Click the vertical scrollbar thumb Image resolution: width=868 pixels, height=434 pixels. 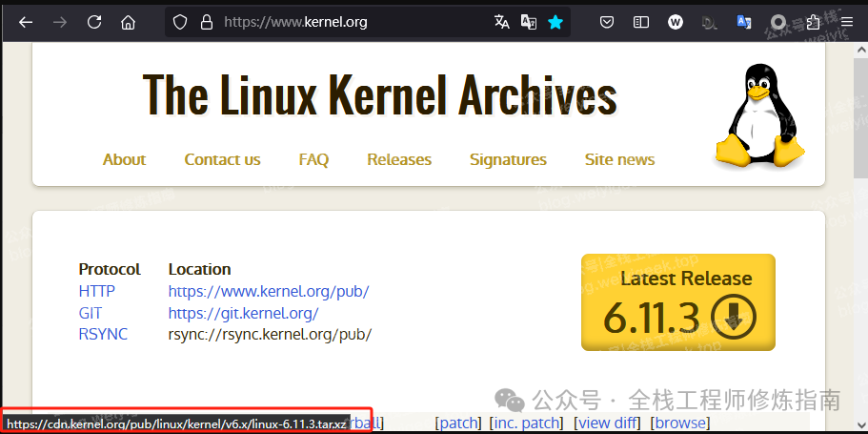point(861,117)
